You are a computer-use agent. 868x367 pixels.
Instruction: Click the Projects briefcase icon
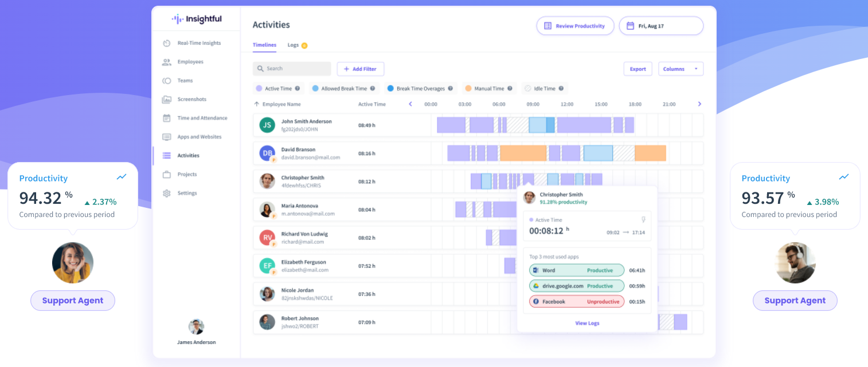[167, 174]
